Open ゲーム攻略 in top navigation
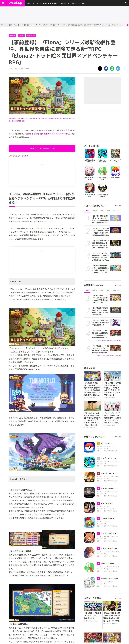 tap(43, 3)
